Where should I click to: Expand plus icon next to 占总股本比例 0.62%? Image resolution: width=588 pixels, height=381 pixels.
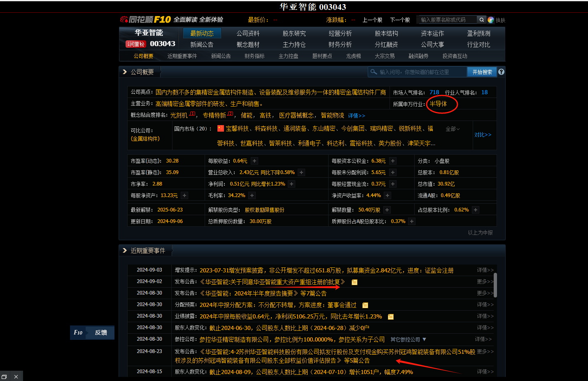tap(476, 210)
